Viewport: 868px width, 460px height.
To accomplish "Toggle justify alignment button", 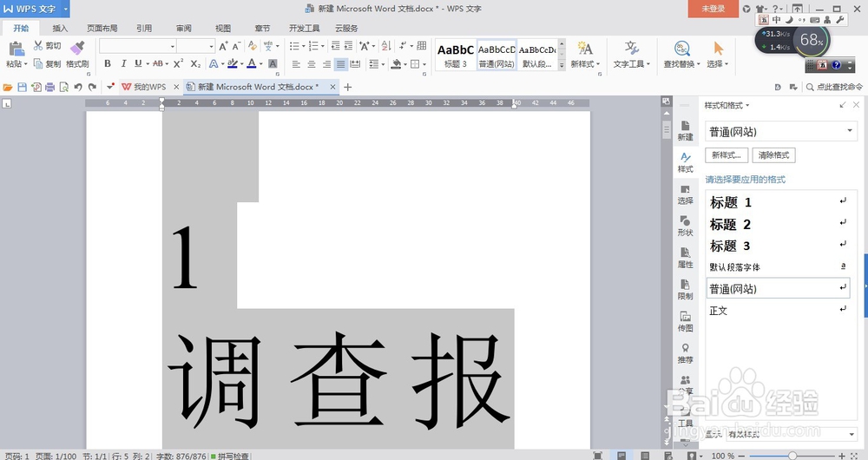I will click(340, 64).
